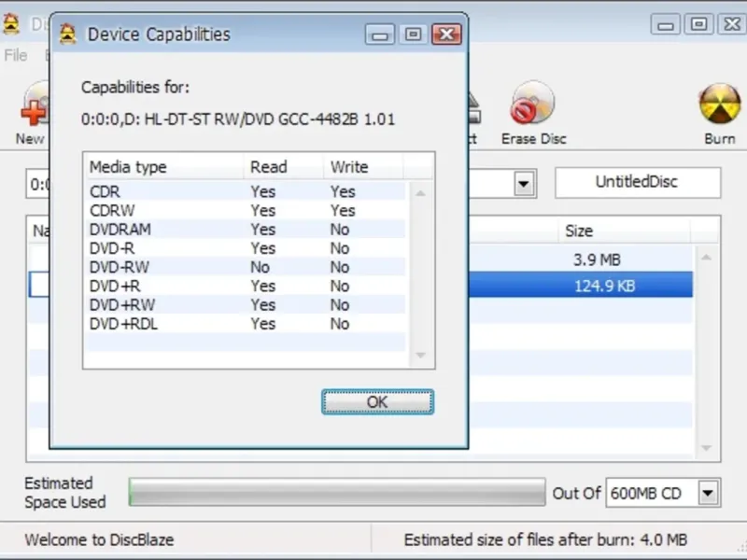The image size is (747, 560).
Task: Open the drive selection dropdown arrow
Action: [524, 183]
